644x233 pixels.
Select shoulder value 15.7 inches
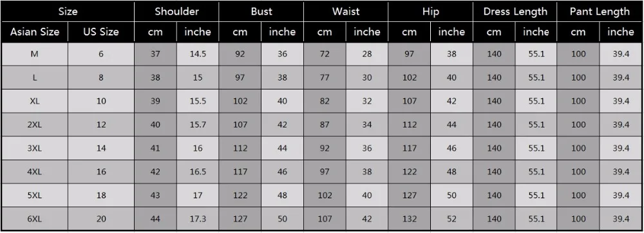click(x=198, y=125)
